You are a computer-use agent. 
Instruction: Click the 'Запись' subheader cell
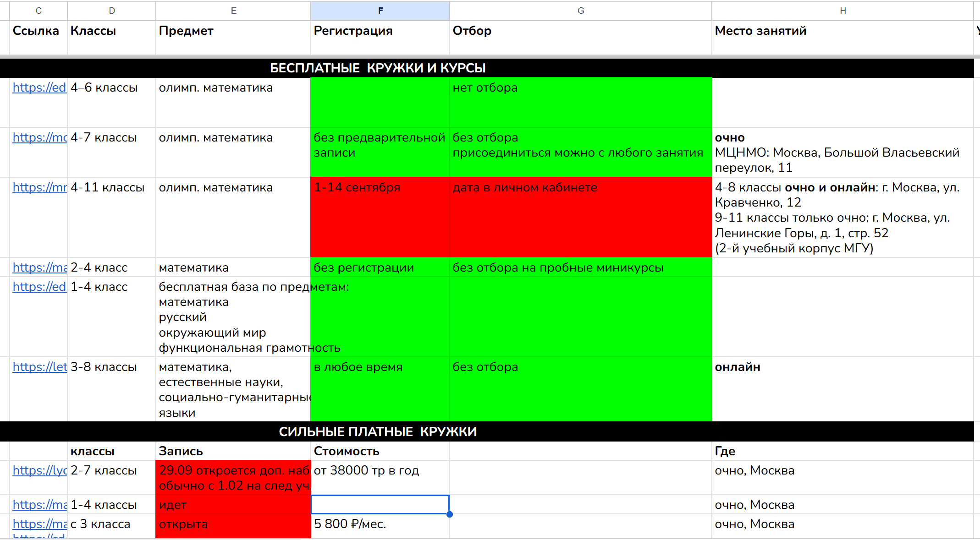233,451
